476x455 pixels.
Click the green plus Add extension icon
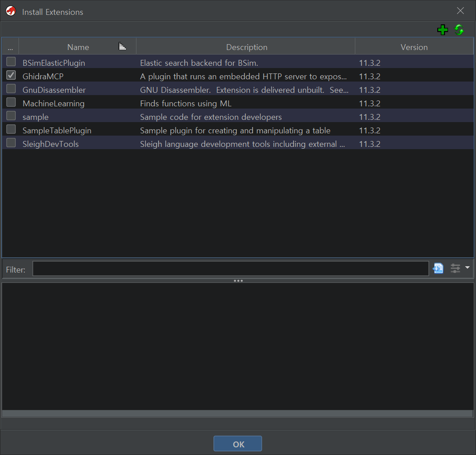443,30
